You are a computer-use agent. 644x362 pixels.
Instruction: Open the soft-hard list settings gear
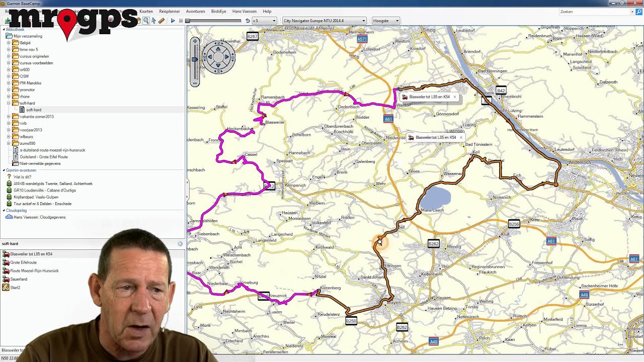[180, 244]
